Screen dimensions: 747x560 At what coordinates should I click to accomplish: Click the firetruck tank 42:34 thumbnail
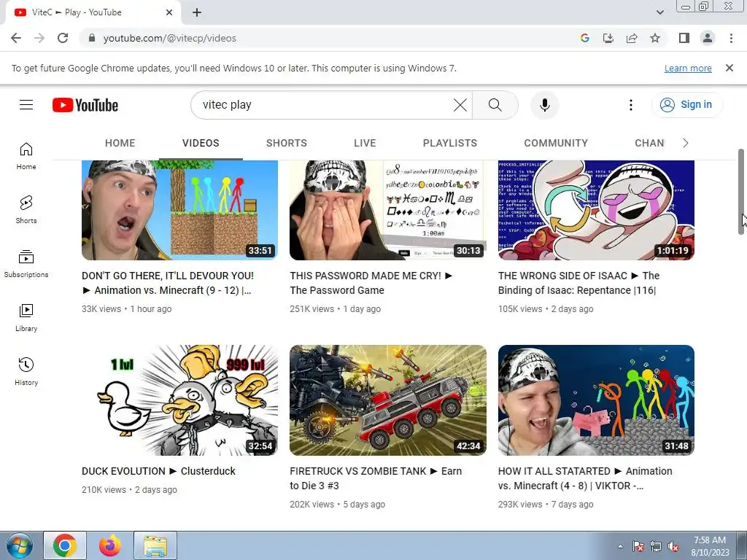388,400
